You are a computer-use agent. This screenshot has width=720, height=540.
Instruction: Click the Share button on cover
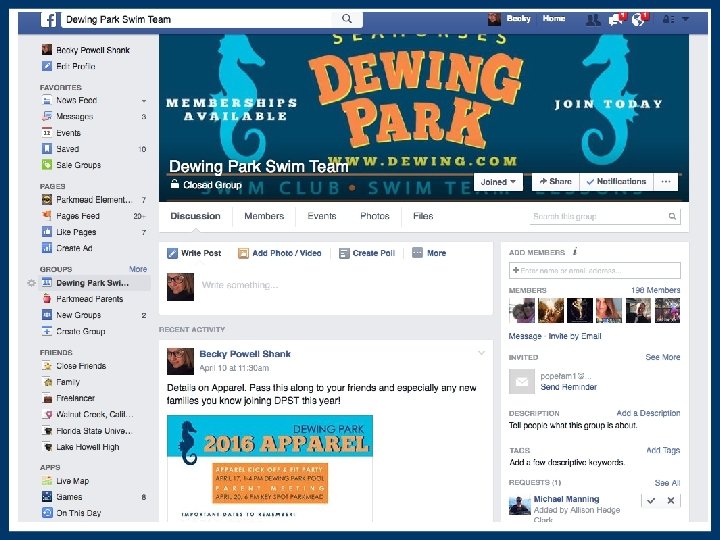click(x=556, y=181)
